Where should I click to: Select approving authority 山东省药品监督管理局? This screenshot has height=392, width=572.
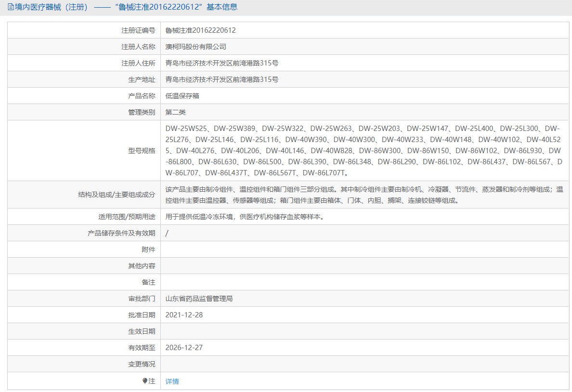pyautogui.click(x=199, y=299)
